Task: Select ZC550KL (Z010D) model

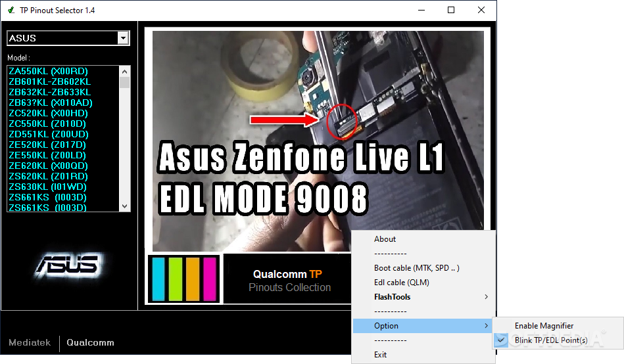Action: click(x=47, y=124)
